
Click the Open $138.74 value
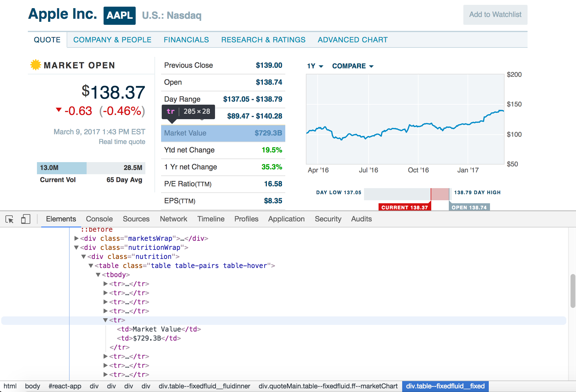click(269, 82)
